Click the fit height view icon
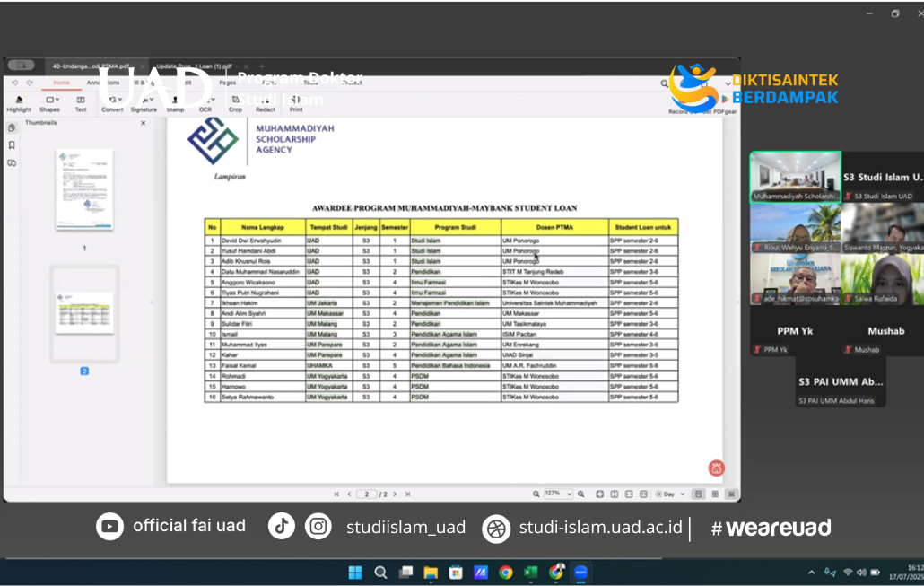This screenshot has width=924, height=586. coord(614,494)
